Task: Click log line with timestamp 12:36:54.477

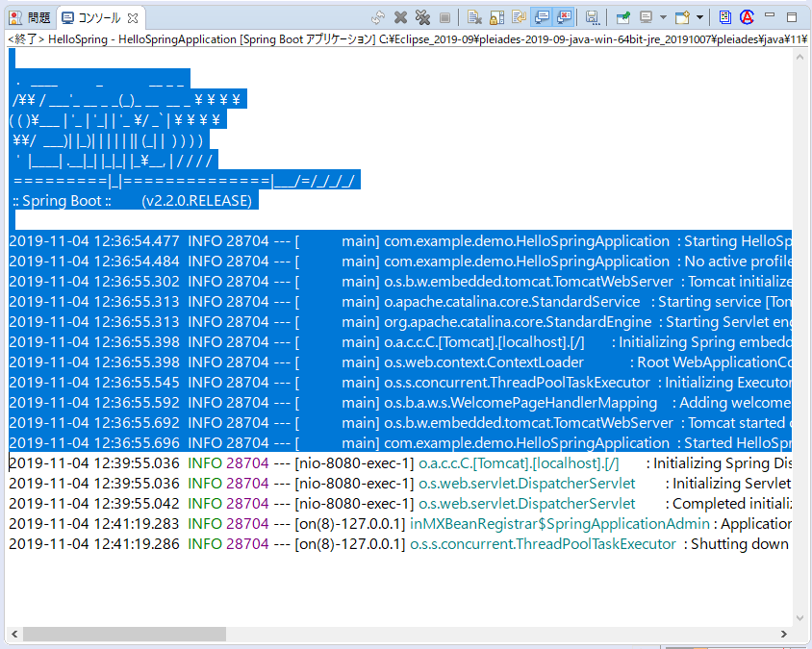Action: pyautogui.click(x=400, y=241)
